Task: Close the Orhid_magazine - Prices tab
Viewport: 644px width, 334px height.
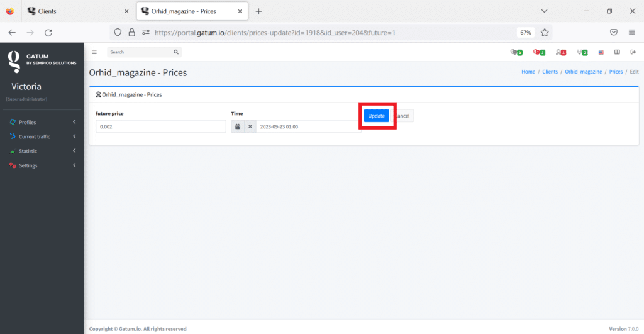Action: [240, 11]
